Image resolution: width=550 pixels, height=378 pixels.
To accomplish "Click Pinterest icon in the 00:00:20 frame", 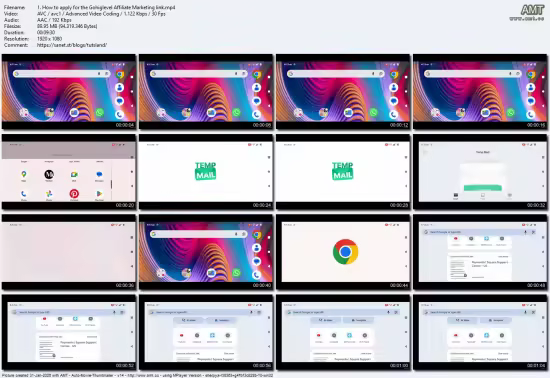I will tap(74, 194).
